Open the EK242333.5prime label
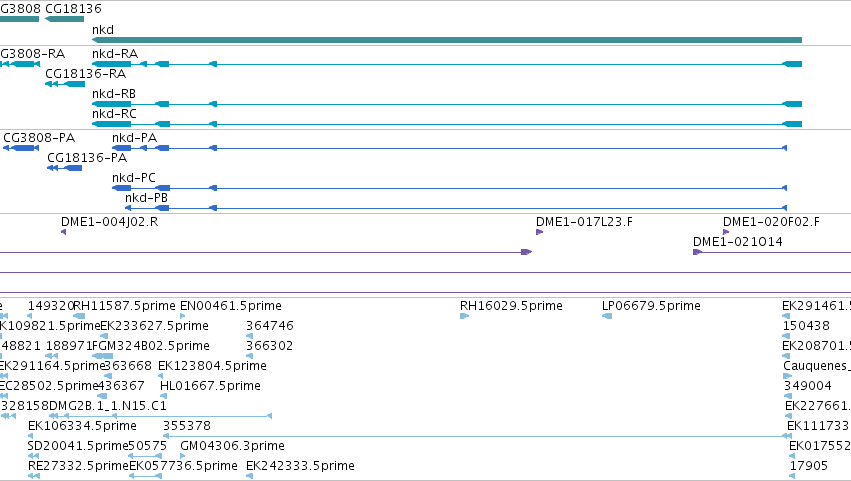The image size is (851, 481). tap(300, 467)
